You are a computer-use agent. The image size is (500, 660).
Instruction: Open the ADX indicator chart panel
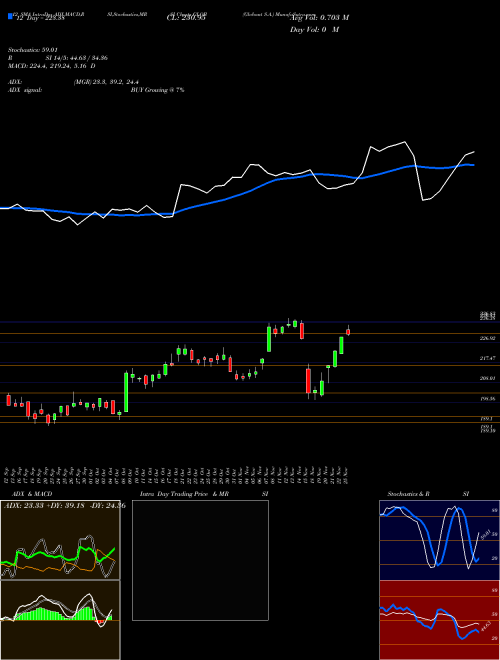pos(60,540)
